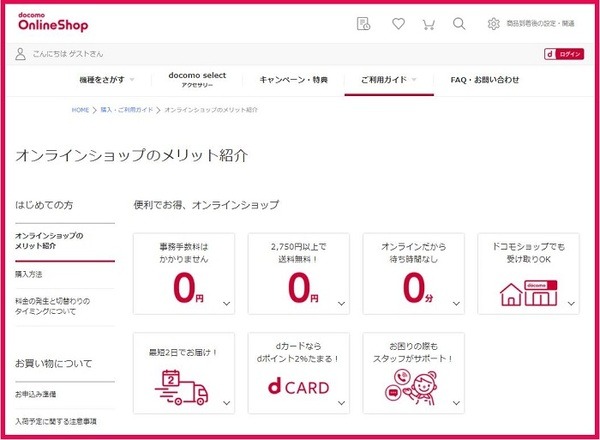Open the favorites heart icon
This screenshot has height=440, width=600.
398,24
